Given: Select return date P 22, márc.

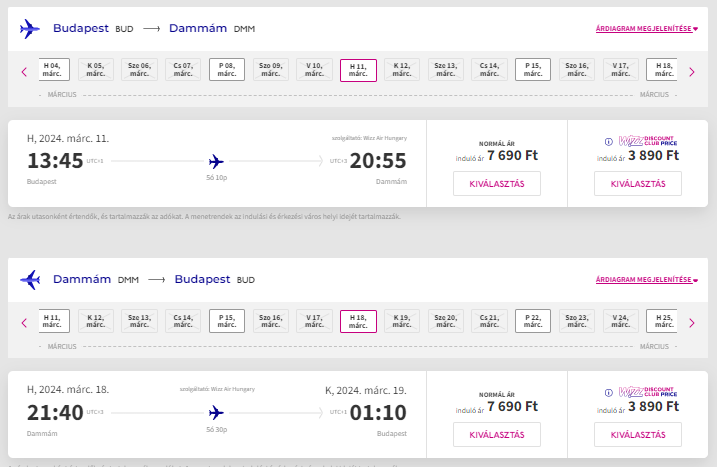Looking at the screenshot, I should tap(533, 321).
